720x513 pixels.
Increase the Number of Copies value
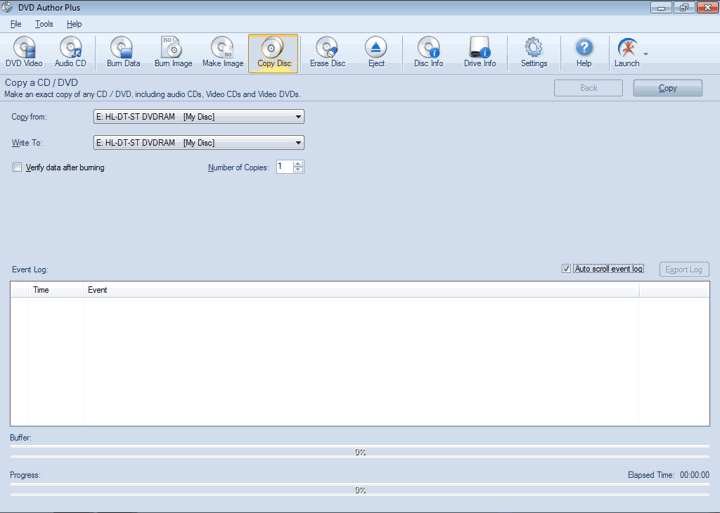pyautogui.click(x=299, y=164)
